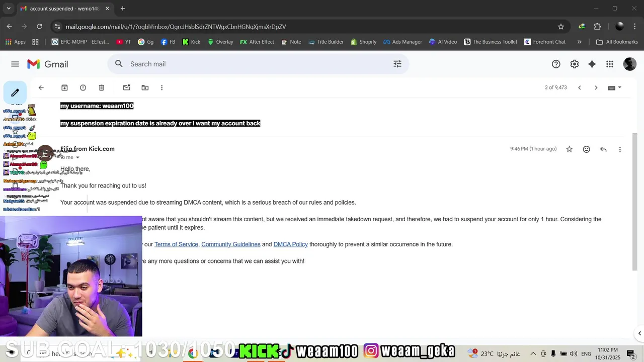The width and height of the screenshot is (644, 362).
Task: Open Gemini sparkle icon
Action: pyautogui.click(x=592, y=64)
